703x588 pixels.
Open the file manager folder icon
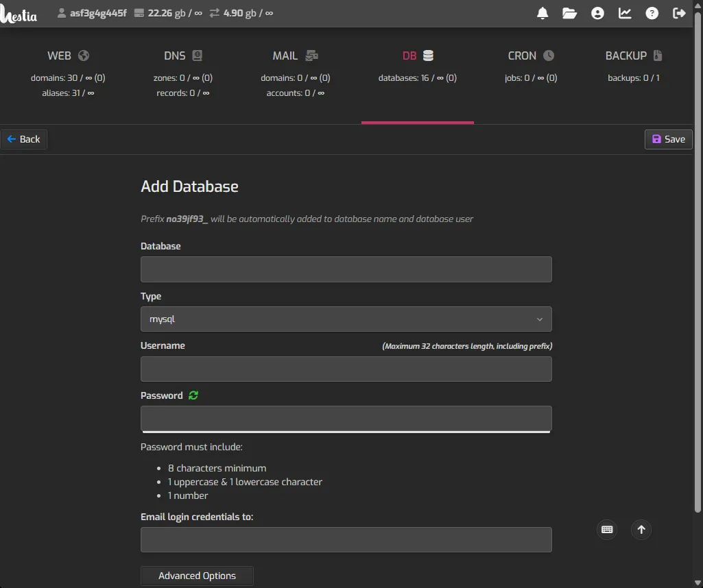tap(569, 12)
